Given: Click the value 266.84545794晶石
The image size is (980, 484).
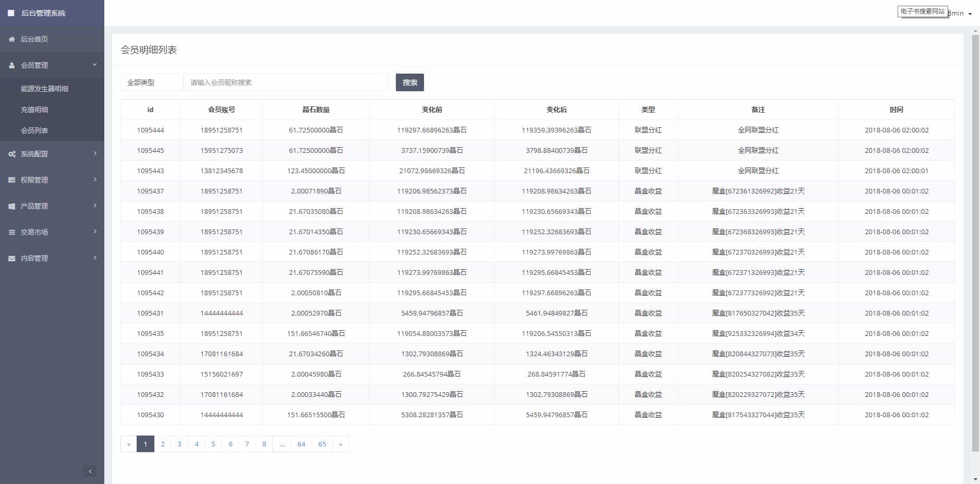Looking at the screenshot, I should (432, 374).
